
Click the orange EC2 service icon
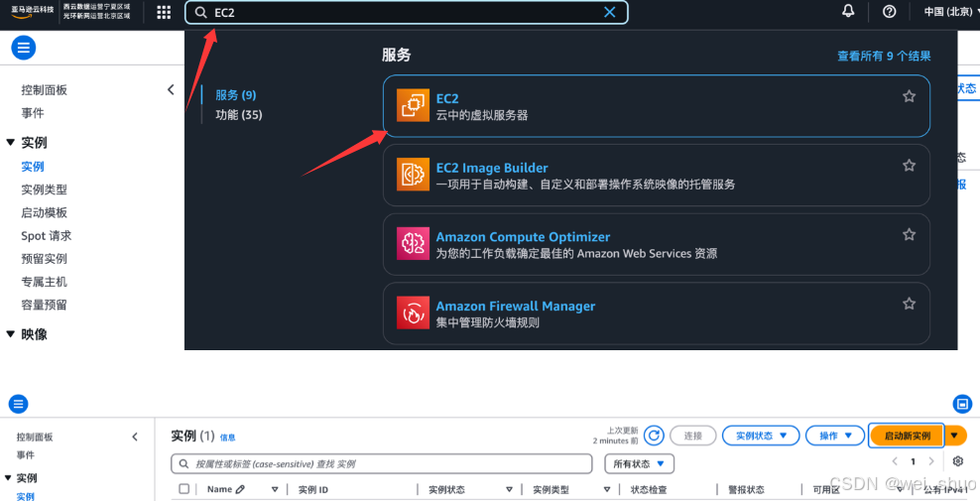tap(413, 105)
